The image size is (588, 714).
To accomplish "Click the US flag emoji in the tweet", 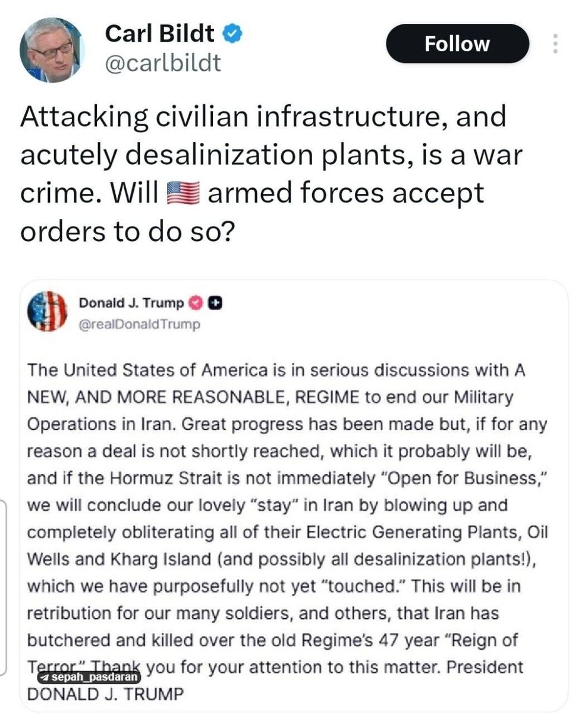I will pos(184,194).
